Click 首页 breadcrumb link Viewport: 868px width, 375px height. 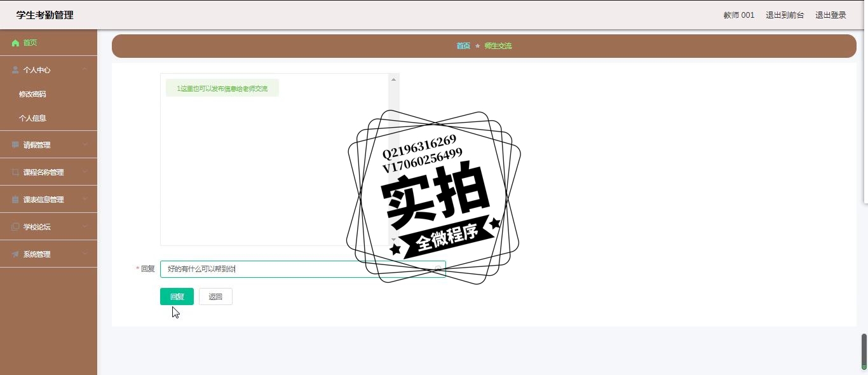pos(463,46)
